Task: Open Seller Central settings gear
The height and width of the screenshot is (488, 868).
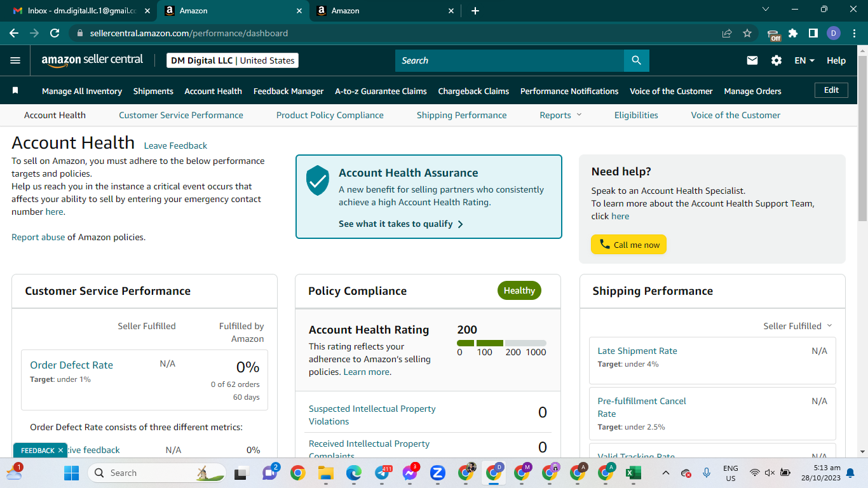Action: (776, 60)
